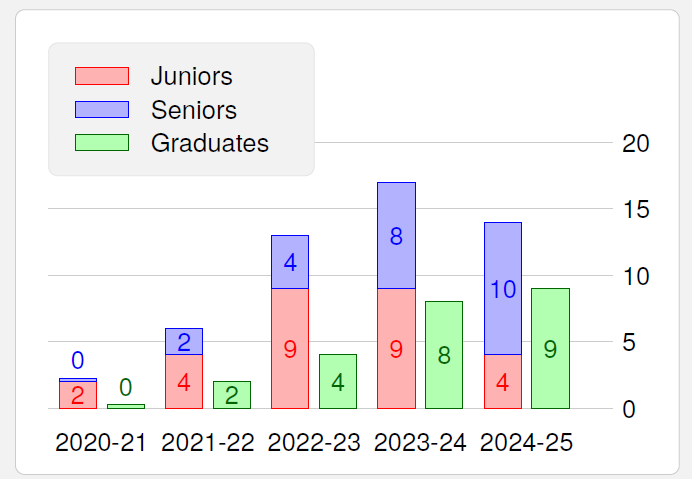Toggle the Graduates legend label

click(209, 142)
